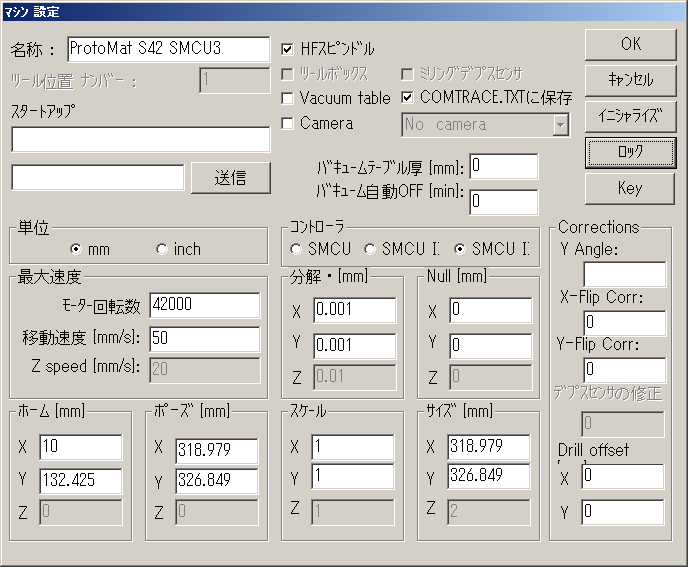This screenshot has height=567, width=688.
Task: Click the スケール X field showing 1
Action: [x=353, y=447]
